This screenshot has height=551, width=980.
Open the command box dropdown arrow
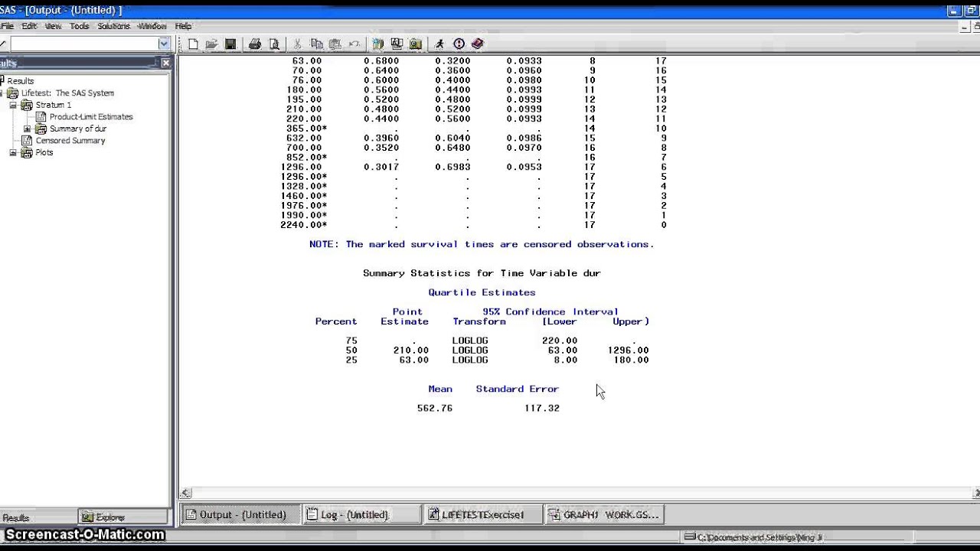pyautogui.click(x=164, y=44)
